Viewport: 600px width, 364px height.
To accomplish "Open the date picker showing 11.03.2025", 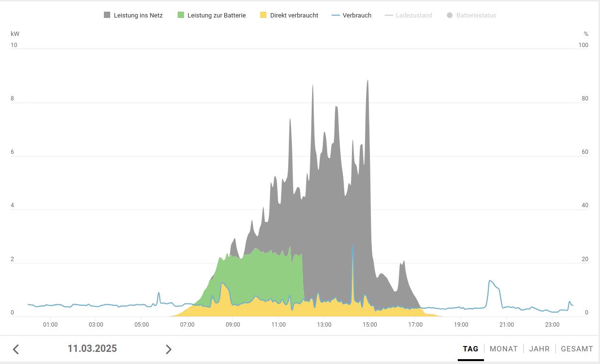I will (x=92, y=348).
